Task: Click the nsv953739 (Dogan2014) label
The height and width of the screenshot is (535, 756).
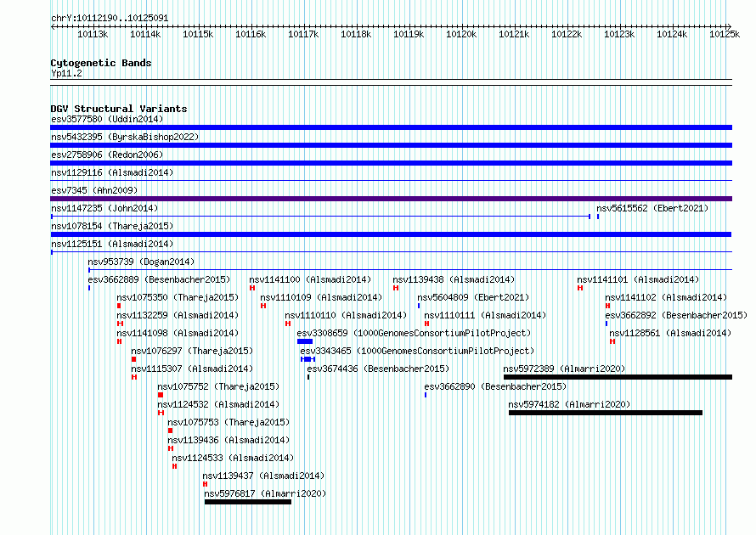Action: coord(141,262)
